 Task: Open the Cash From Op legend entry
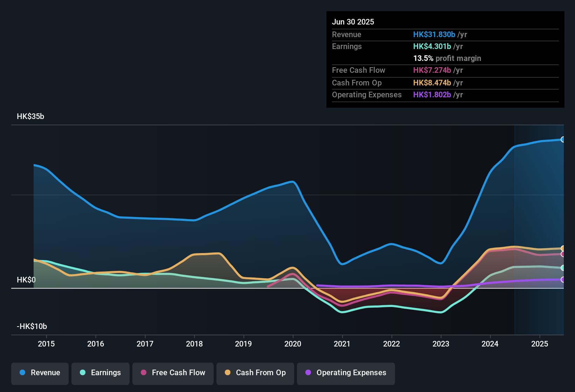(x=255, y=373)
